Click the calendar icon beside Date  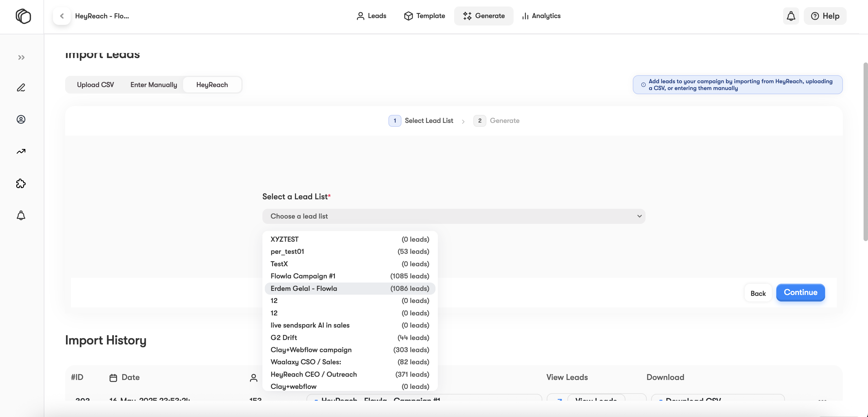113,378
